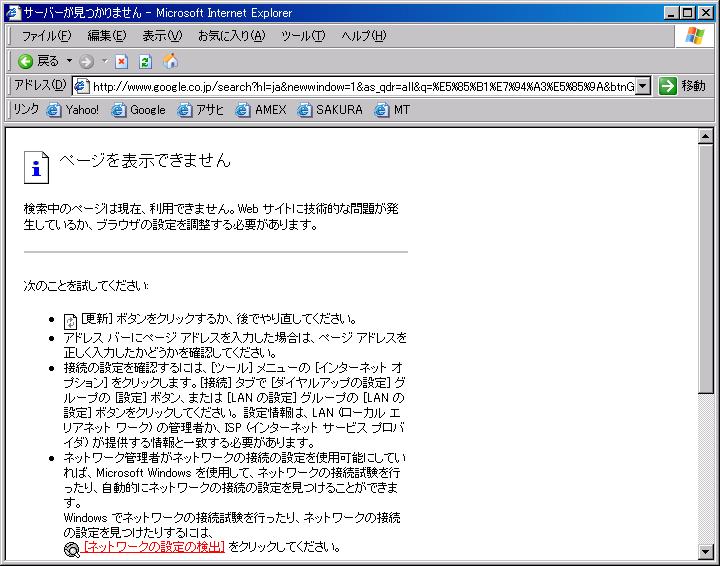The image size is (720, 566).
Task: Click the green Go (移動) arrow
Action: [668, 86]
